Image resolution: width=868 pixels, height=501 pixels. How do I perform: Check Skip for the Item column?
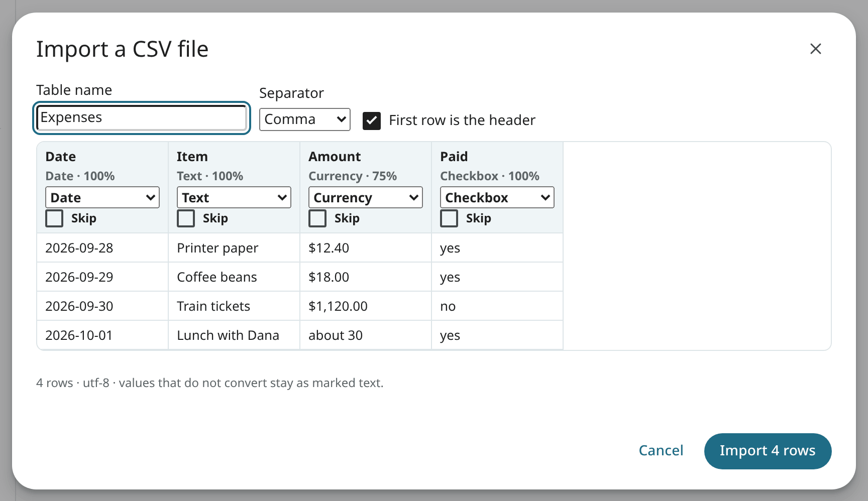pos(186,218)
